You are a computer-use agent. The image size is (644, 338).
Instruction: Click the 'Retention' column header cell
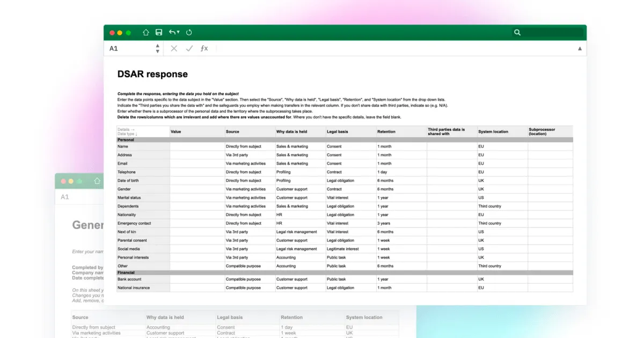pos(401,131)
